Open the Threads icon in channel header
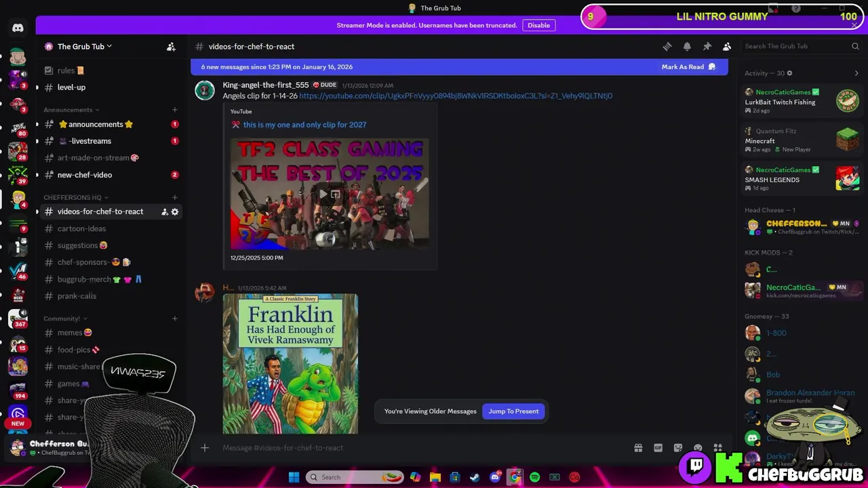Screen dimensions: 868x488 667,46
